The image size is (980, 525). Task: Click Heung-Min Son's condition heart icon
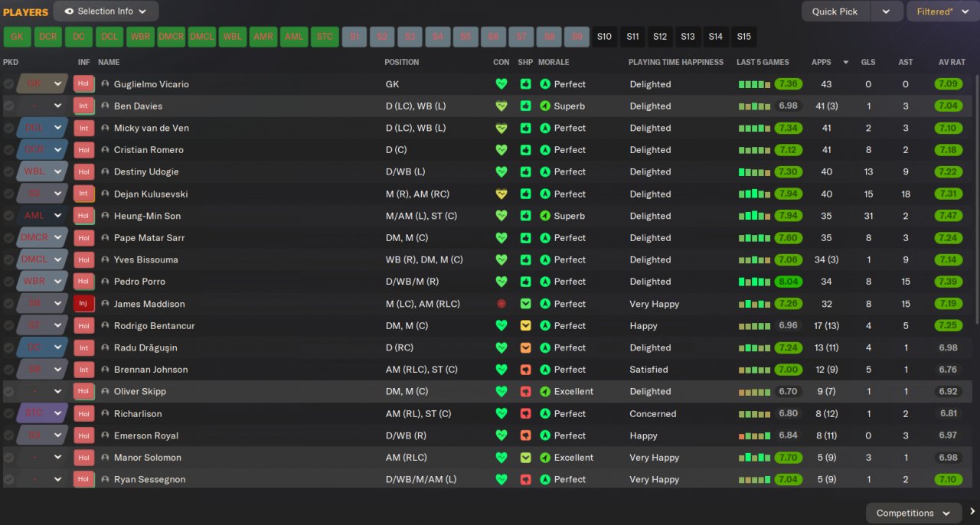pyautogui.click(x=501, y=216)
